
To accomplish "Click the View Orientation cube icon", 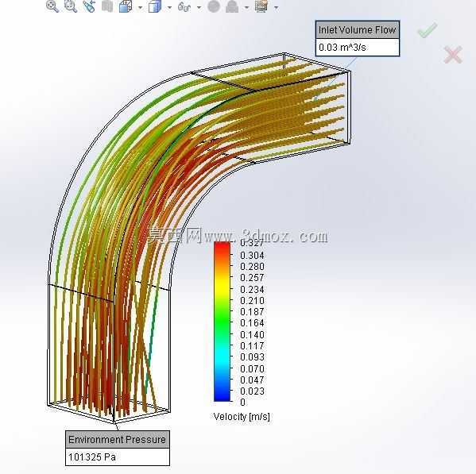I will 126,6.
